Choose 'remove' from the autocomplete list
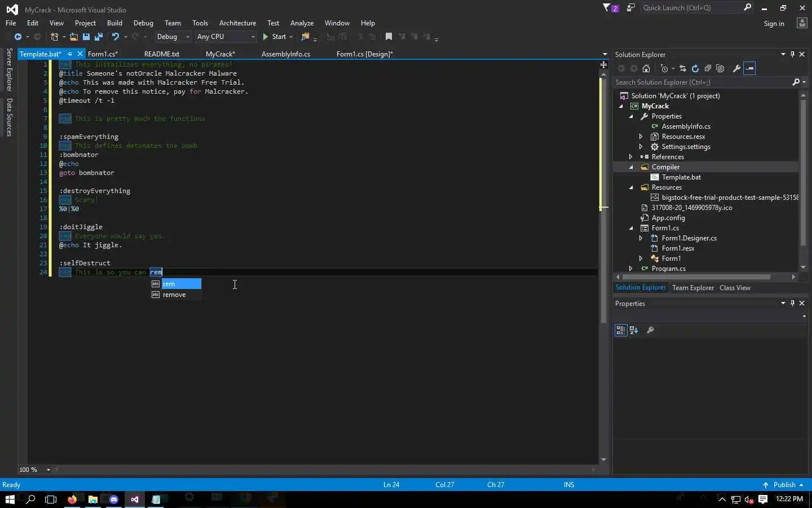 tap(176, 295)
